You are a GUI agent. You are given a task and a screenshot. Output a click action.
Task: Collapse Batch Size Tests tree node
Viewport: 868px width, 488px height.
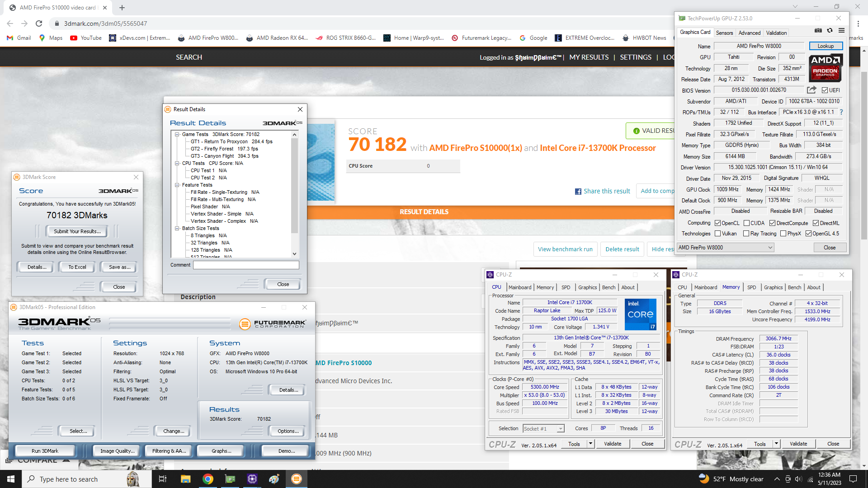pos(177,228)
